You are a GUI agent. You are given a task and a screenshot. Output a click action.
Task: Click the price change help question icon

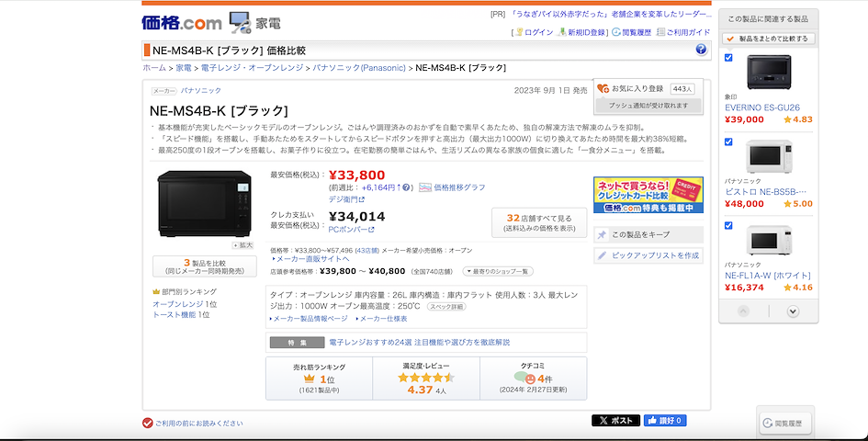click(x=406, y=187)
